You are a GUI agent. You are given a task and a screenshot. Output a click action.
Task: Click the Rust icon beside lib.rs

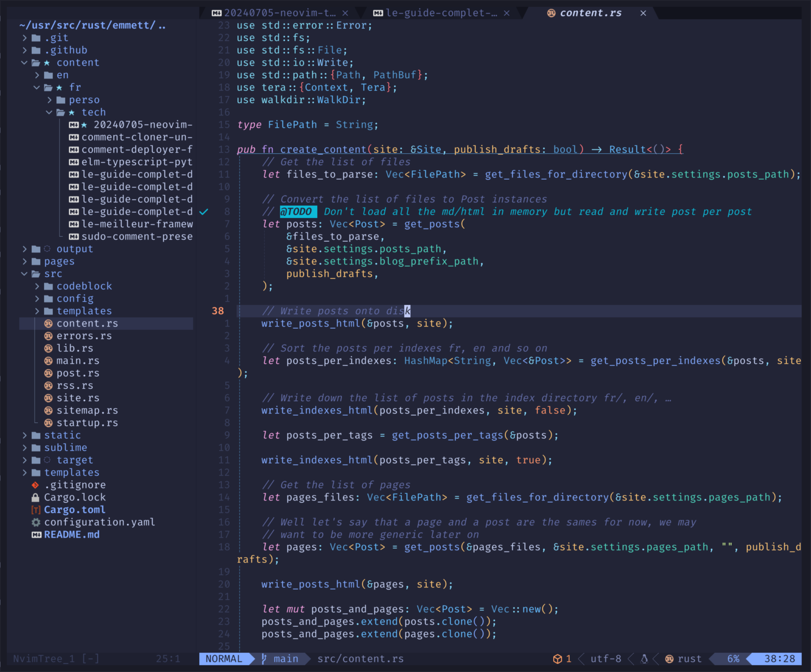(x=48, y=348)
